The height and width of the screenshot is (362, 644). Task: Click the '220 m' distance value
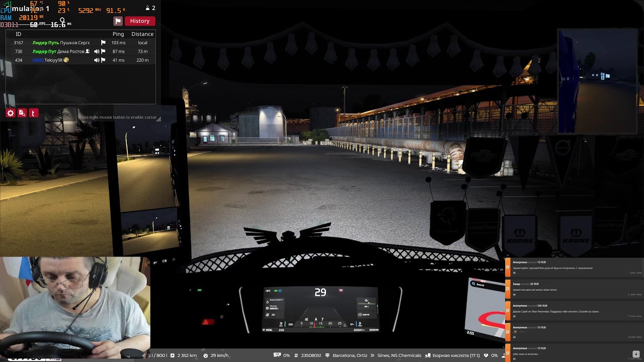142,60
